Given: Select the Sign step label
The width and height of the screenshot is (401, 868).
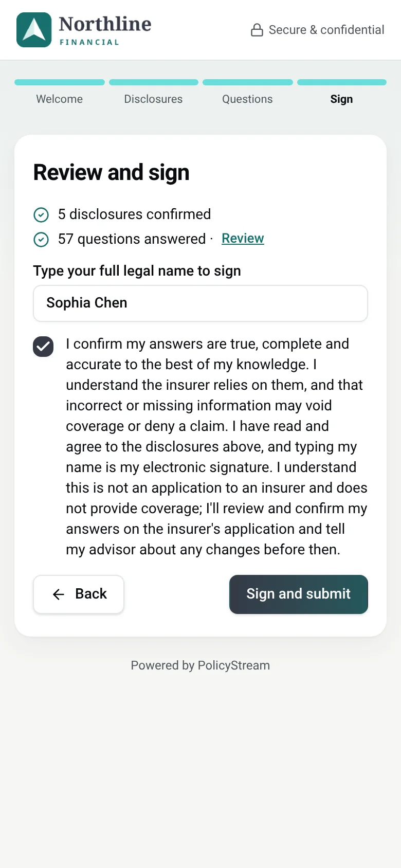Looking at the screenshot, I should (341, 99).
